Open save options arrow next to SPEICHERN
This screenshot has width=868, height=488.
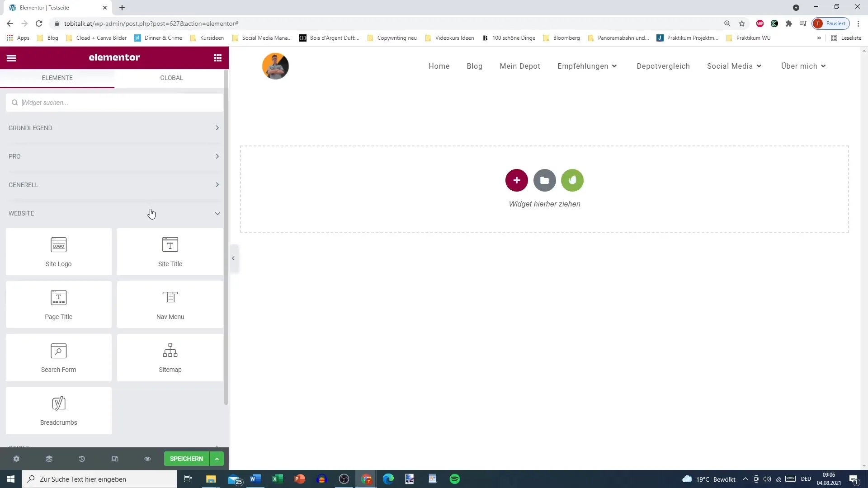pos(217,459)
